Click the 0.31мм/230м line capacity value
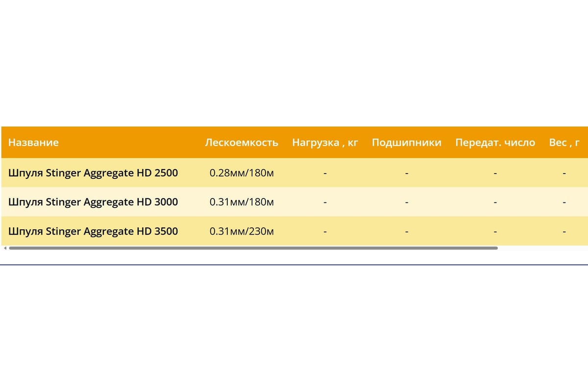588x392 pixels. (242, 231)
